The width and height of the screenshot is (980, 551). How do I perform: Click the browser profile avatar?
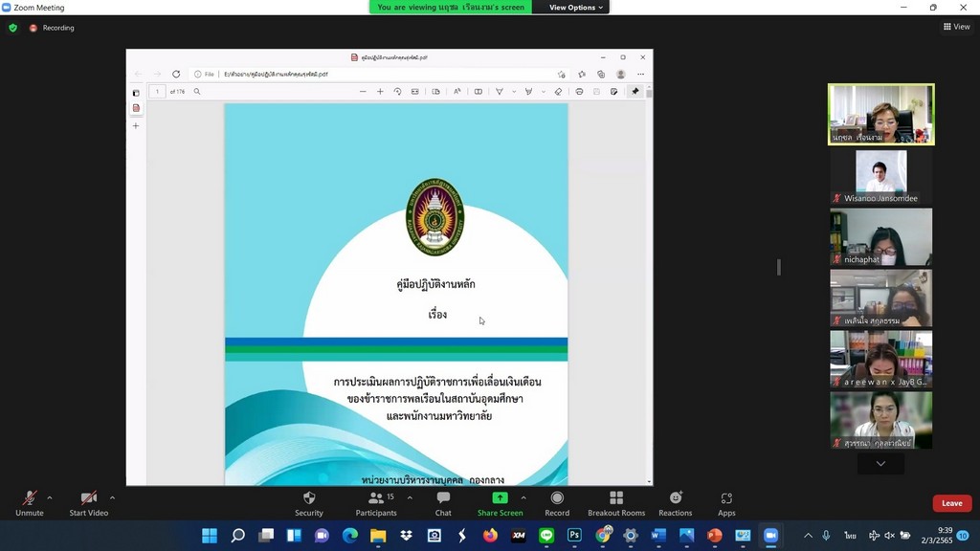[620, 74]
